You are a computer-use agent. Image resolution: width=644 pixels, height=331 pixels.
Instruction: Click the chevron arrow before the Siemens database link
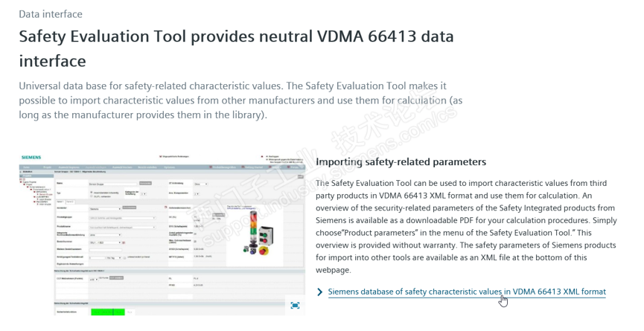320,292
